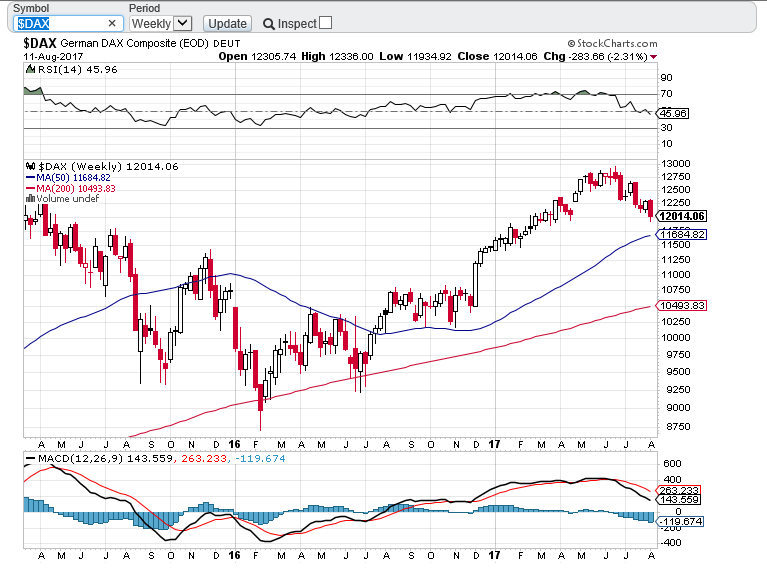Click the Symbol label above input
This screenshot has height=571, width=767.
(31, 8)
